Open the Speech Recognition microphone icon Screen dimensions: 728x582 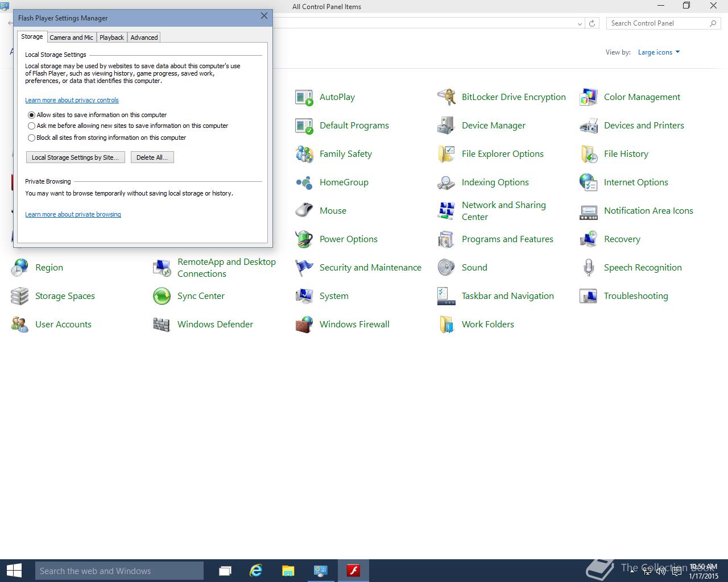tap(589, 268)
